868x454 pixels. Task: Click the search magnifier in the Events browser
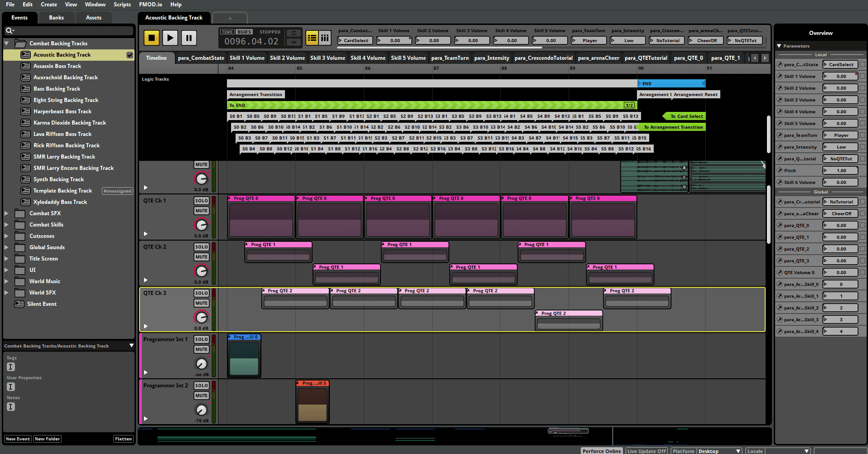click(10, 30)
